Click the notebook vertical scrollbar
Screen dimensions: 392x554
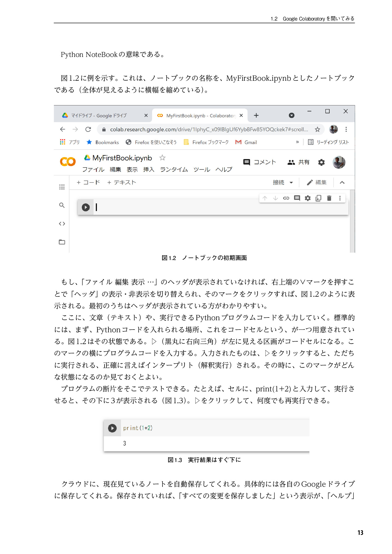click(352, 221)
